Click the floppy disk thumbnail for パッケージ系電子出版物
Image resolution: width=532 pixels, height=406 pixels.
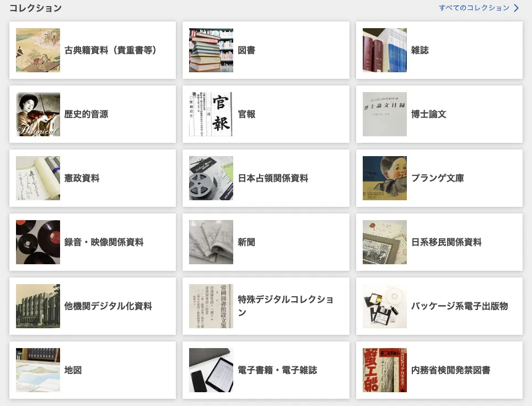385,306
